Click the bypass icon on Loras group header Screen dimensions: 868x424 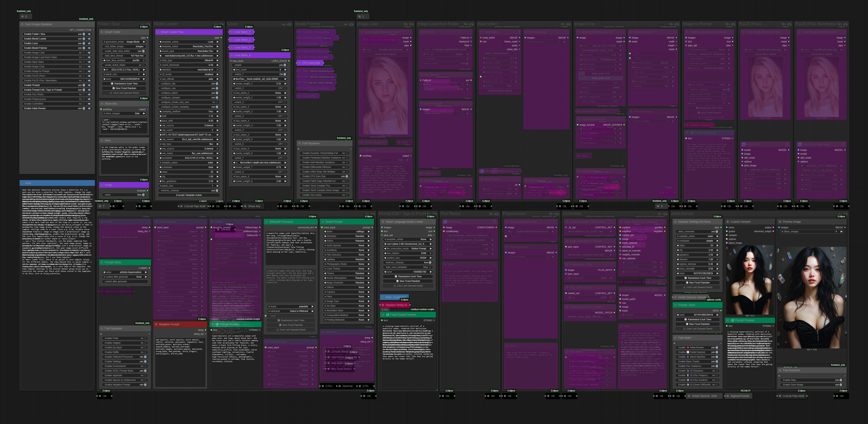click(x=284, y=24)
